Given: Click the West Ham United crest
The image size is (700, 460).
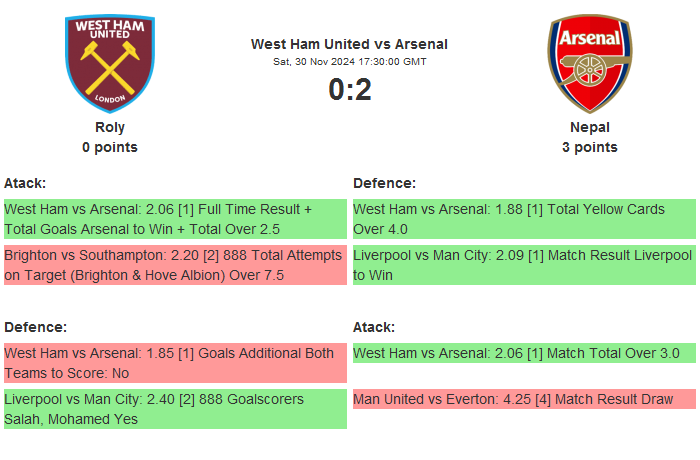Looking at the screenshot, I should 110,62.
